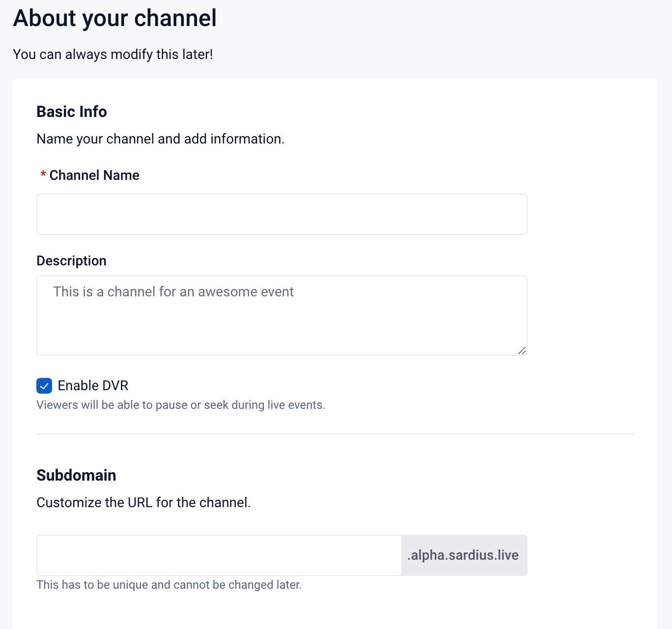Click the 'Subdomain' section heading

[76, 475]
